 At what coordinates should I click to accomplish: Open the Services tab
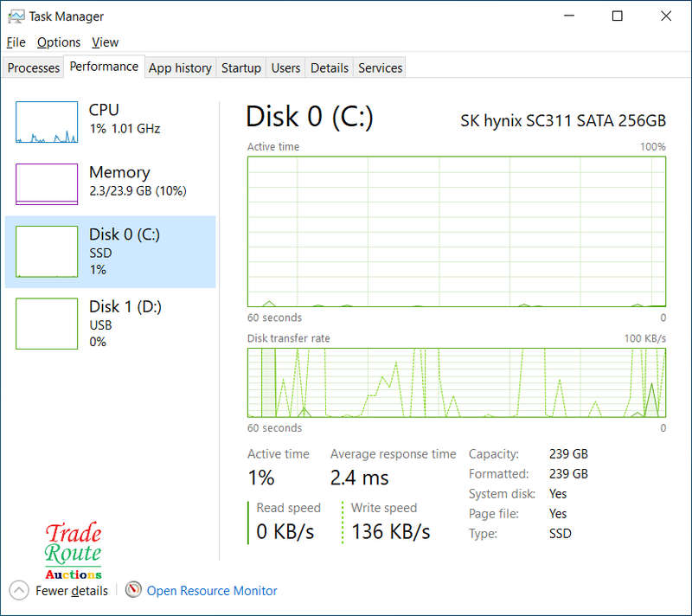pos(380,68)
